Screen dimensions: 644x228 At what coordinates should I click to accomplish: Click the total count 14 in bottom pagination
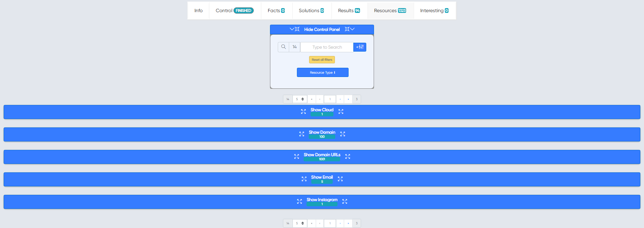(x=288, y=223)
